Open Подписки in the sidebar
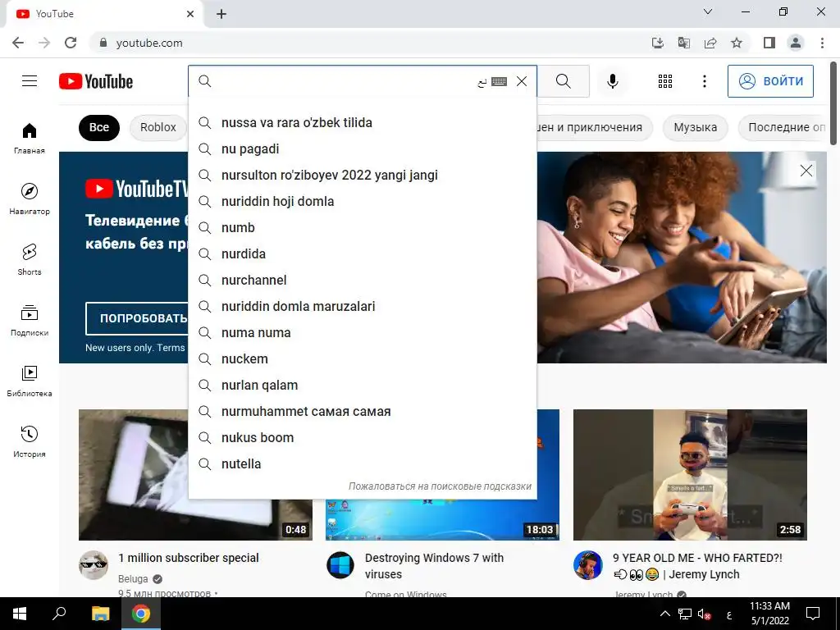Viewport: 840px width, 630px height. pyautogui.click(x=29, y=321)
